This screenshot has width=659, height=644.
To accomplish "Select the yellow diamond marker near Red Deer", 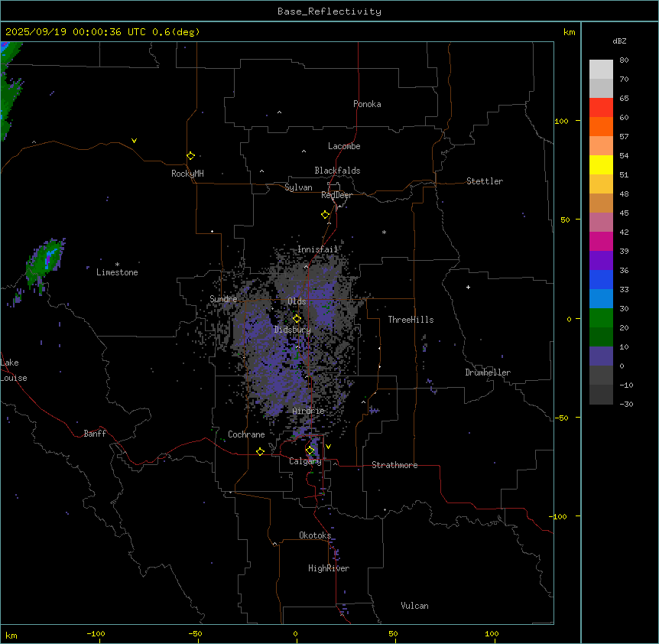I will [x=325, y=214].
